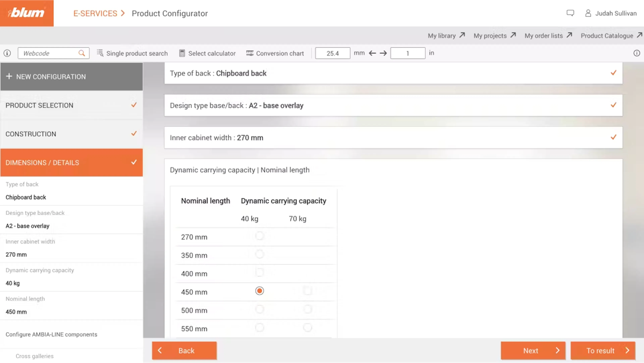The image size is (644, 363).
Task: Click the Judah Sullivan user profile icon
Action: click(588, 13)
